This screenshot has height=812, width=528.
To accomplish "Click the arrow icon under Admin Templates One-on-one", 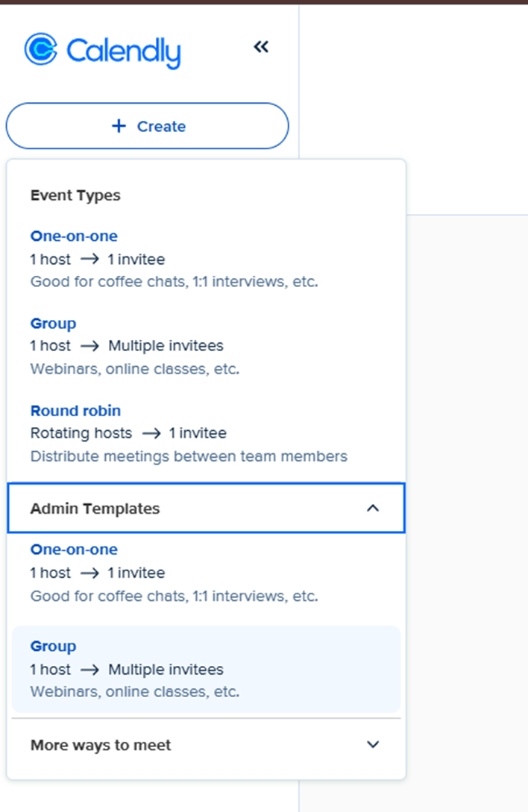I will coord(89,573).
